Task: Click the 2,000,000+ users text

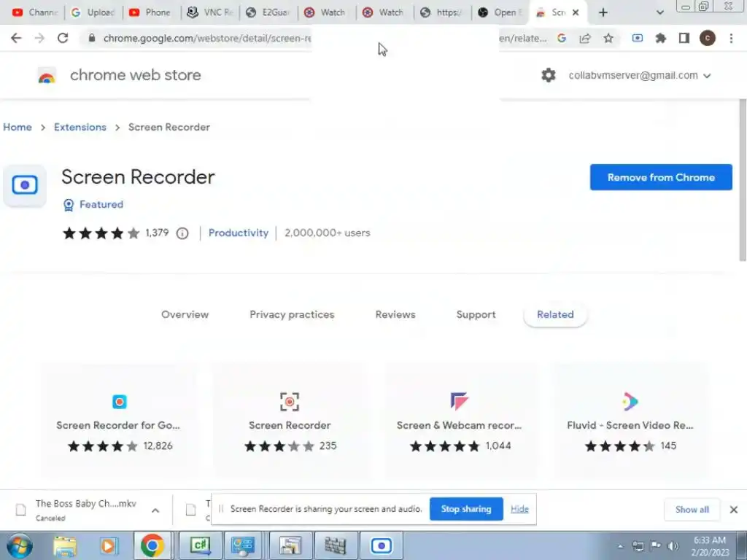Action: coord(328,233)
